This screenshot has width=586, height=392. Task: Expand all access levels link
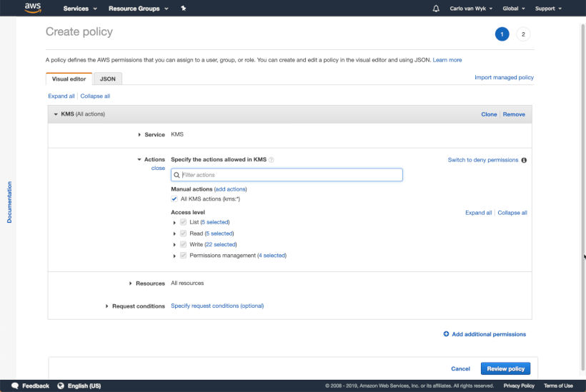point(478,213)
